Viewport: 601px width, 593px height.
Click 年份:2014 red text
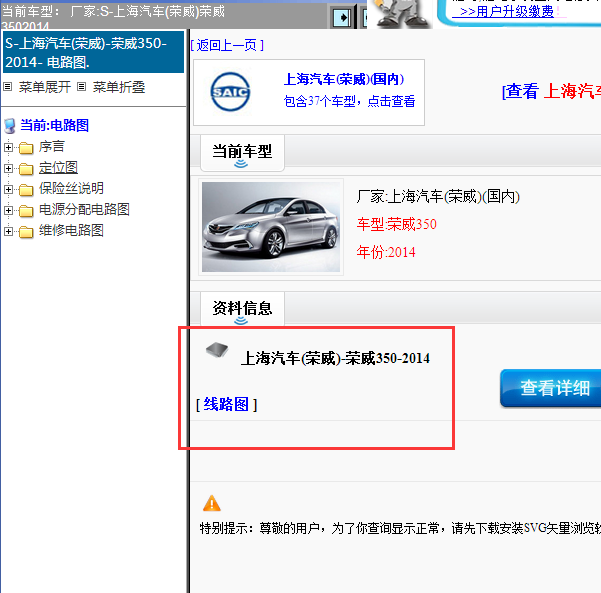click(386, 252)
